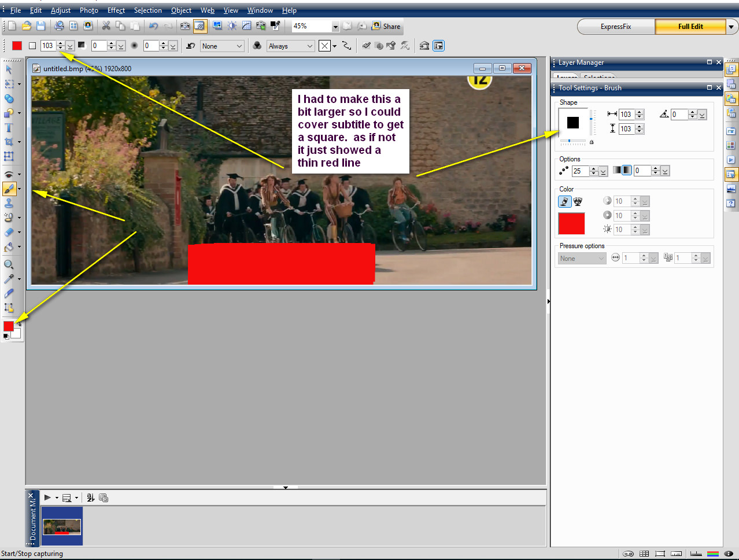This screenshot has width=739, height=560.
Task: Click the brush width 103 input field
Action: coord(626,115)
